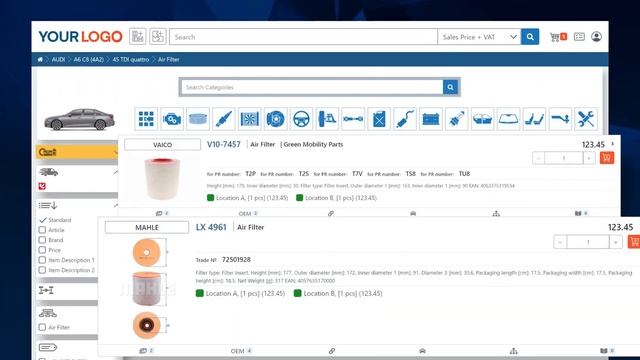Check the Brand sort option

[42, 240]
